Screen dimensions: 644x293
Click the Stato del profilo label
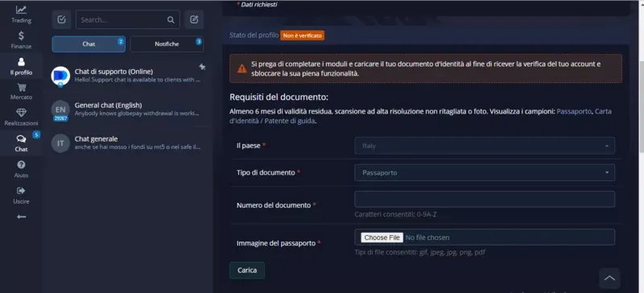tap(254, 35)
